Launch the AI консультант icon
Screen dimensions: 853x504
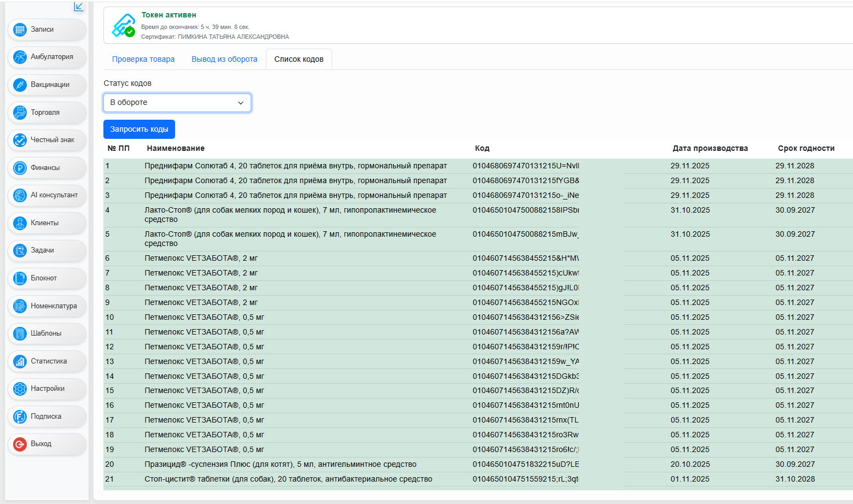coord(20,195)
